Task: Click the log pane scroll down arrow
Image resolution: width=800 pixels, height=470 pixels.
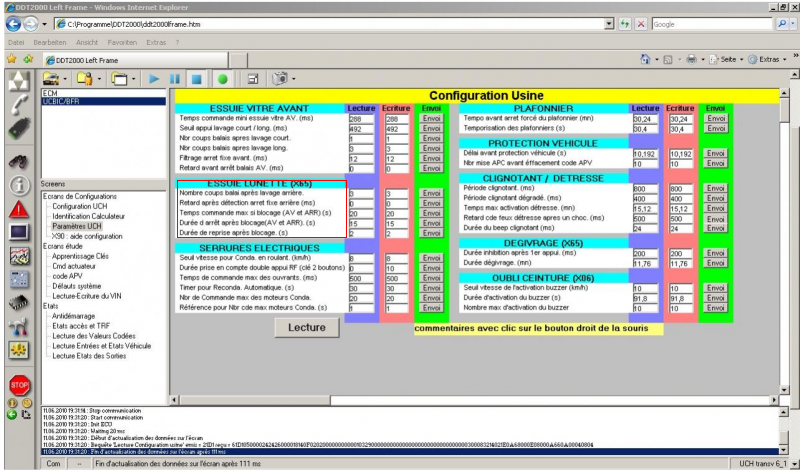Action: tap(785, 451)
